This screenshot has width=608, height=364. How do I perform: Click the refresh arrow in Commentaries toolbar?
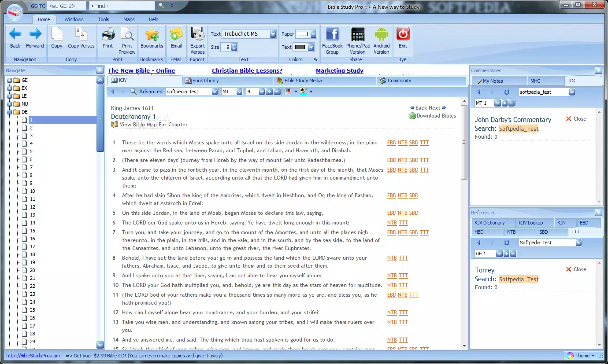(507, 92)
